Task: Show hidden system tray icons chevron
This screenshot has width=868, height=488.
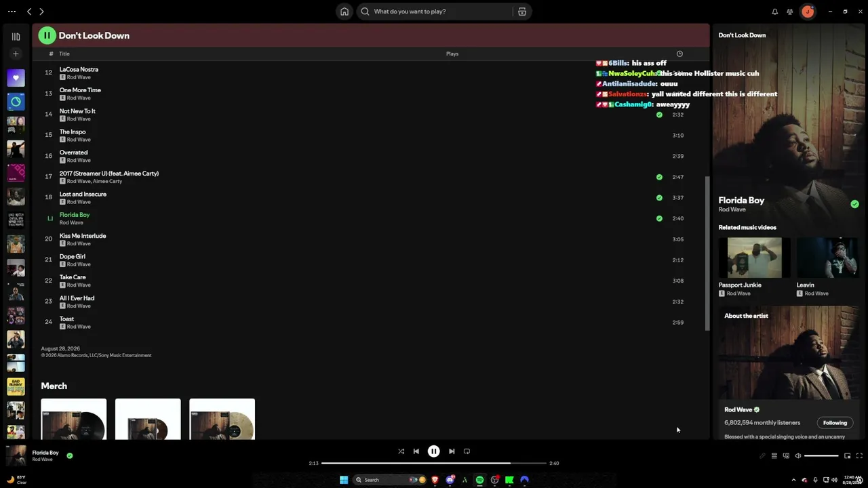Action: coord(793,480)
